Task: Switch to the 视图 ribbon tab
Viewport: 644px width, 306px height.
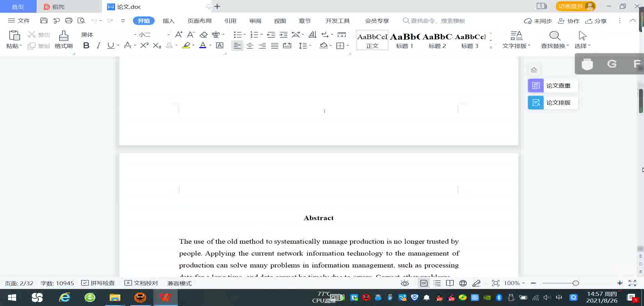Action: point(280,21)
